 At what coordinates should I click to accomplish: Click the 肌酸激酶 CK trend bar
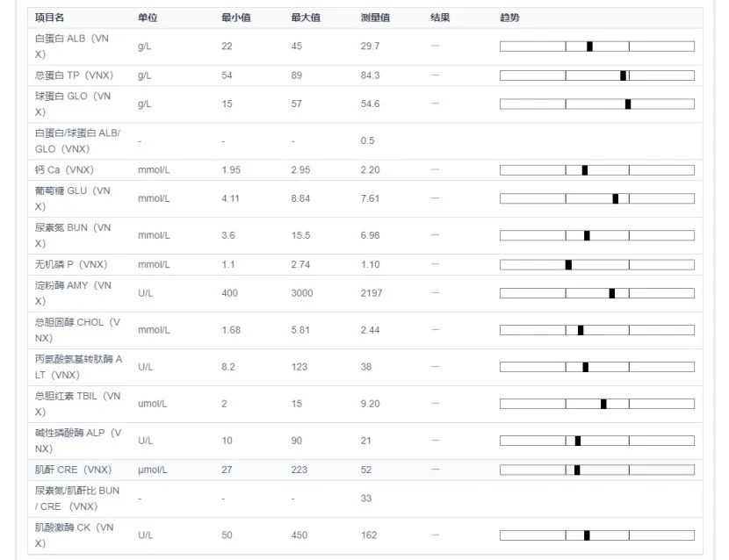[x=596, y=535]
